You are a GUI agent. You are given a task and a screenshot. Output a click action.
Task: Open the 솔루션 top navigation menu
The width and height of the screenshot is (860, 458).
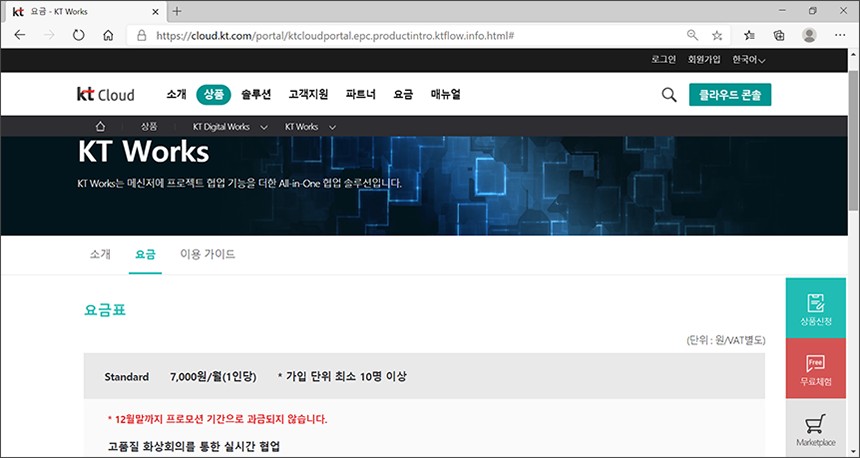point(256,94)
